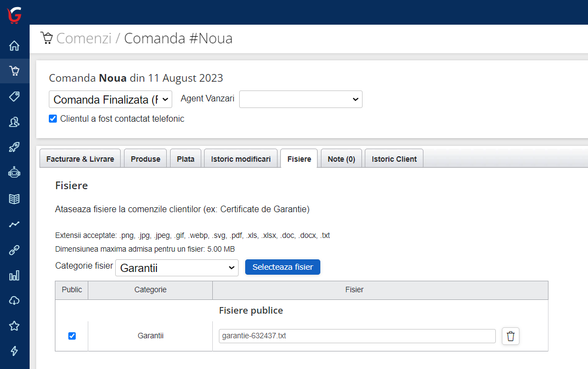Click the price tag sidebar icon
This screenshot has height=369, width=588.
pyautogui.click(x=14, y=96)
